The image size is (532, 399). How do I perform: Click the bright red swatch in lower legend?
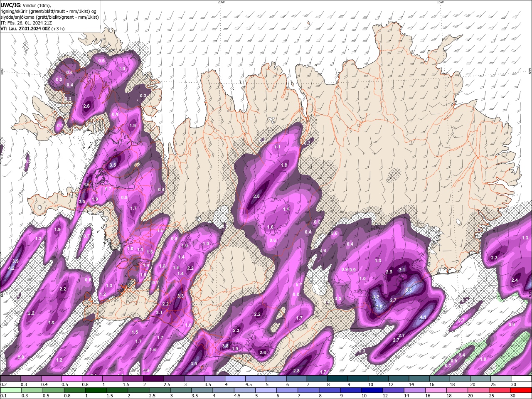pos(521,390)
